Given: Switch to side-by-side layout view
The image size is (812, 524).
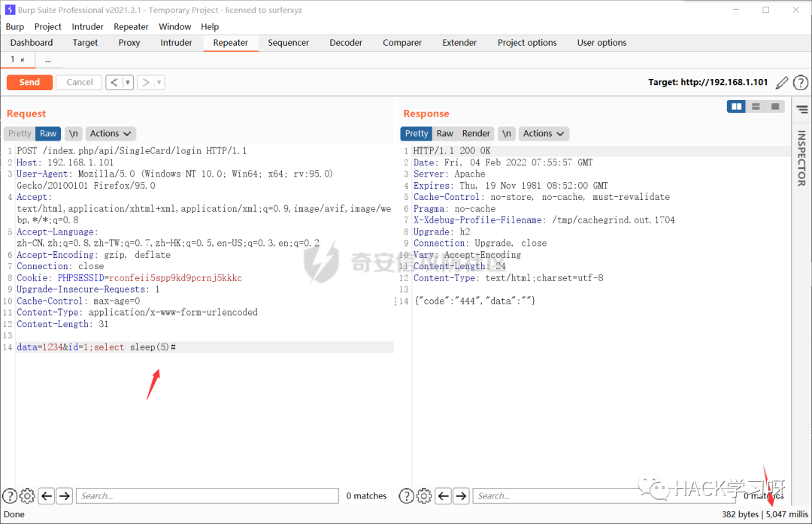Looking at the screenshot, I should click(736, 107).
